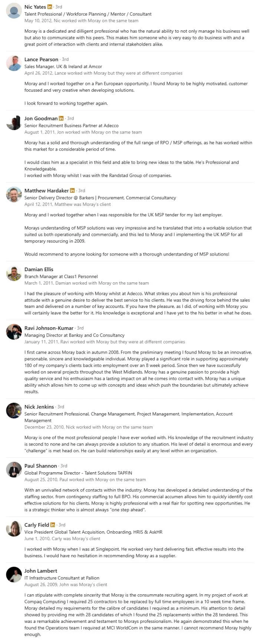Select the Carly Field name link
Screen dimensions: 261x644
(x=37, y=525)
